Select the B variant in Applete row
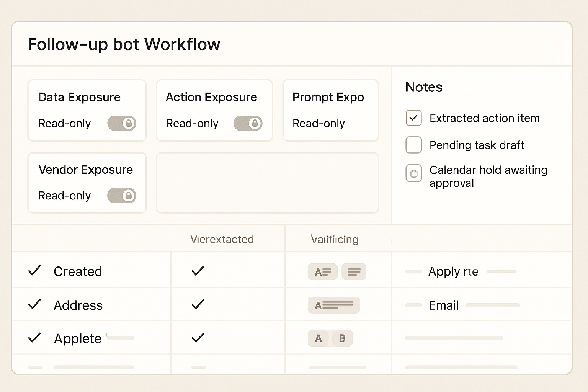 click(342, 338)
